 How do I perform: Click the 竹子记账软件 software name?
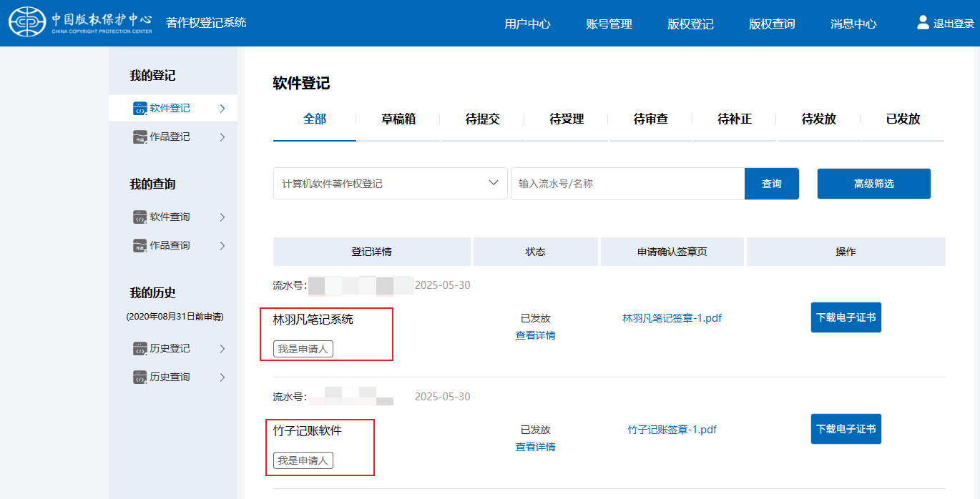click(308, 431)
